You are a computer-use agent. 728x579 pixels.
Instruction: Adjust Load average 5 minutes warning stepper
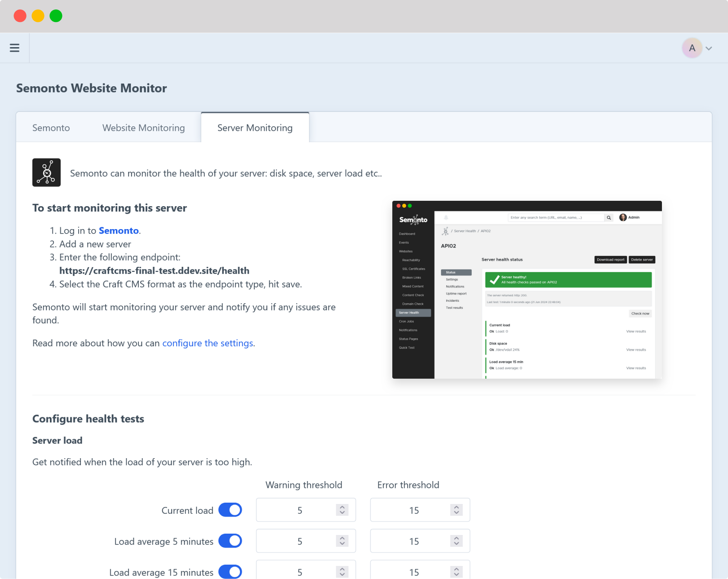click(342, 541)
